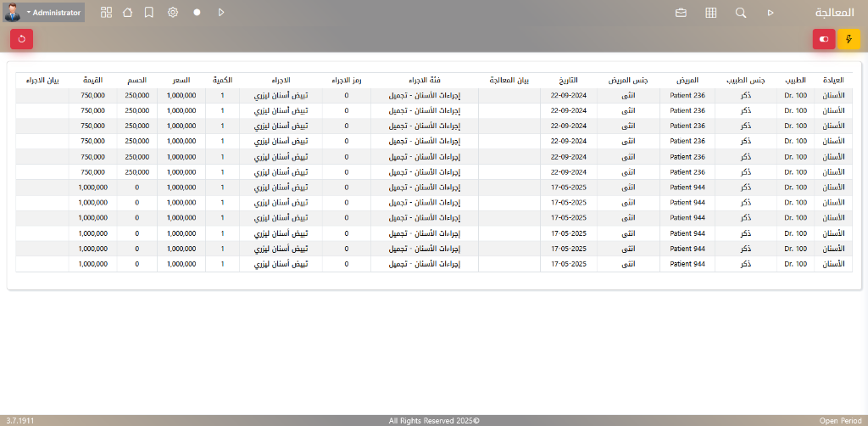Click the المريض column header
868x426 pixels.
pos(687,80)
